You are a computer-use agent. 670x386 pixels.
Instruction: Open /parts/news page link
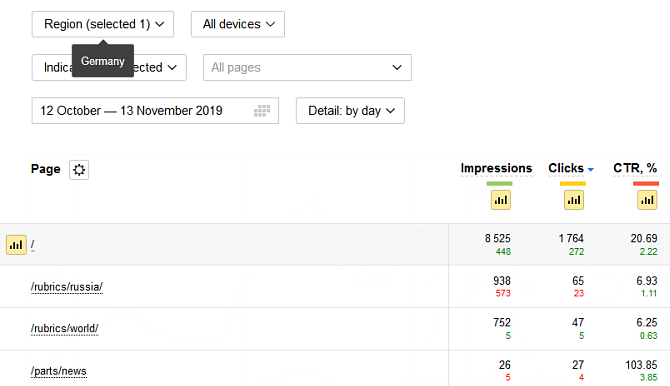(59, 371)
